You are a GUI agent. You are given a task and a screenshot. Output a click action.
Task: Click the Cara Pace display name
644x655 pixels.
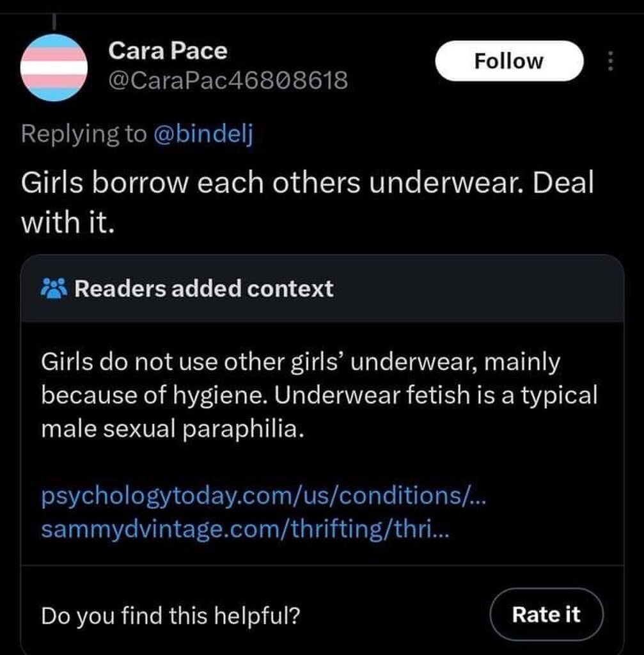[168, 51]
